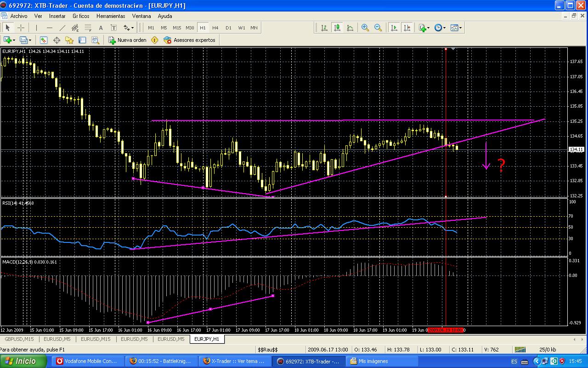Switch chart to line chart mode
The height and width of the screenshot is (368, 588).
pyautogui.click(x=350, y=28)
